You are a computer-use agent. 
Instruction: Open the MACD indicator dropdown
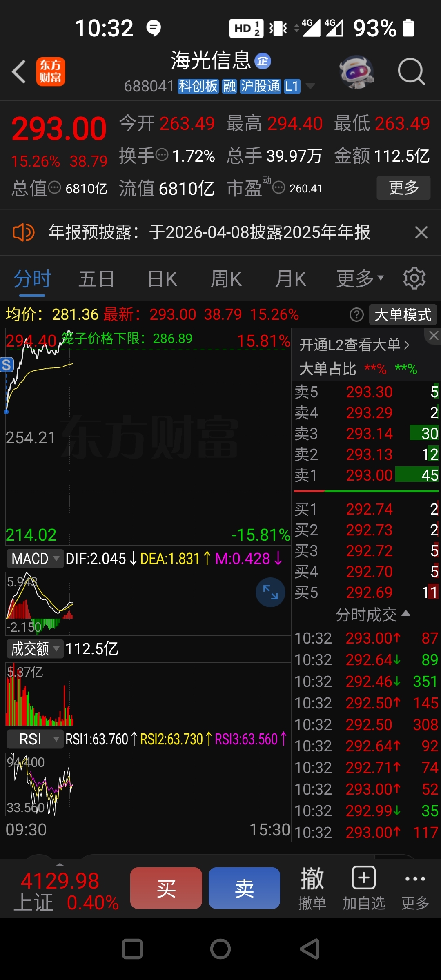[x=34, y=558]
